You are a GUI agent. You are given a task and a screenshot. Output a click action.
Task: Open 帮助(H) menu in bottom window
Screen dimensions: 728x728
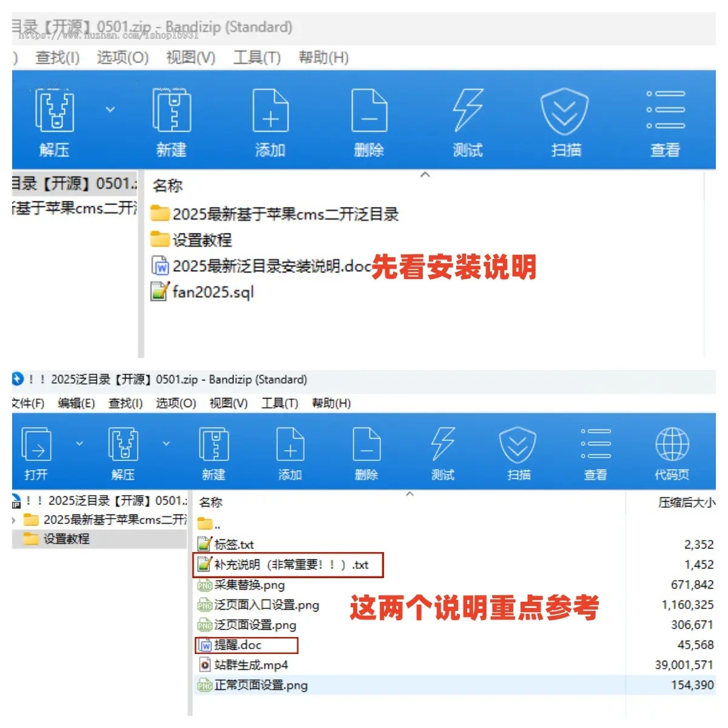tap(331, 403)
